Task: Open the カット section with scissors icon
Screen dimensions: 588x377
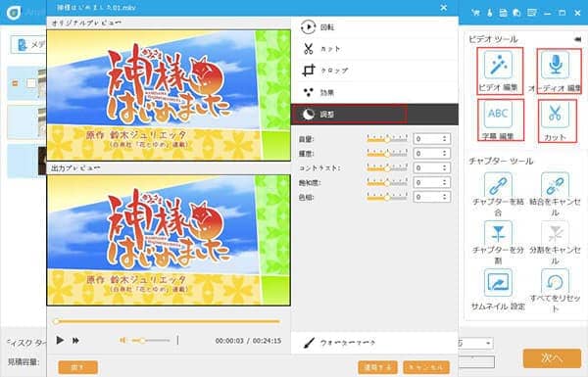Action: [374, 49]
